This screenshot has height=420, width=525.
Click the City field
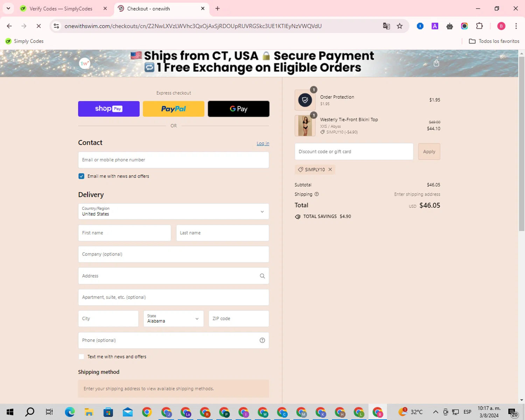point(108,318)
